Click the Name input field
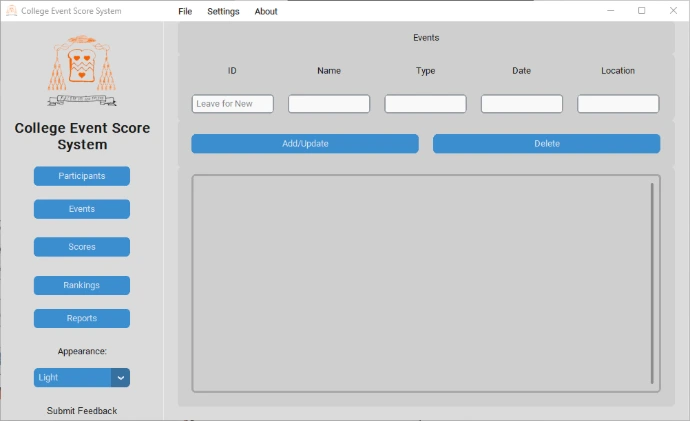This screenshot has height=421, width=690. tap(329, 104)
